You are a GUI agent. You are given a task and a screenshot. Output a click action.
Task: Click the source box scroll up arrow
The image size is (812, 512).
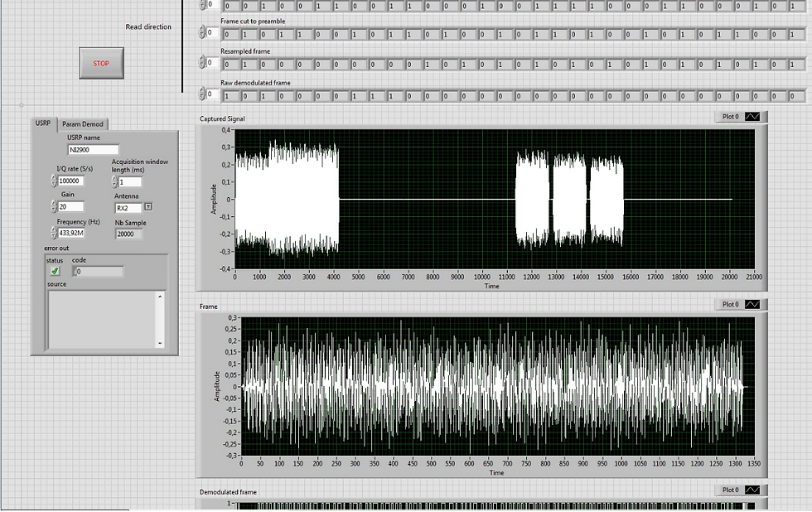pos(160,296)
